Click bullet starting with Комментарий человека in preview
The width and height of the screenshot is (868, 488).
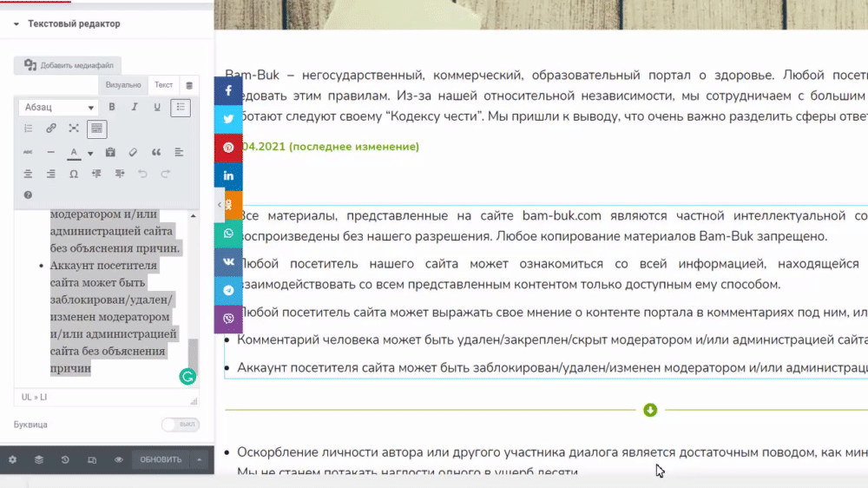coord(552,340)
